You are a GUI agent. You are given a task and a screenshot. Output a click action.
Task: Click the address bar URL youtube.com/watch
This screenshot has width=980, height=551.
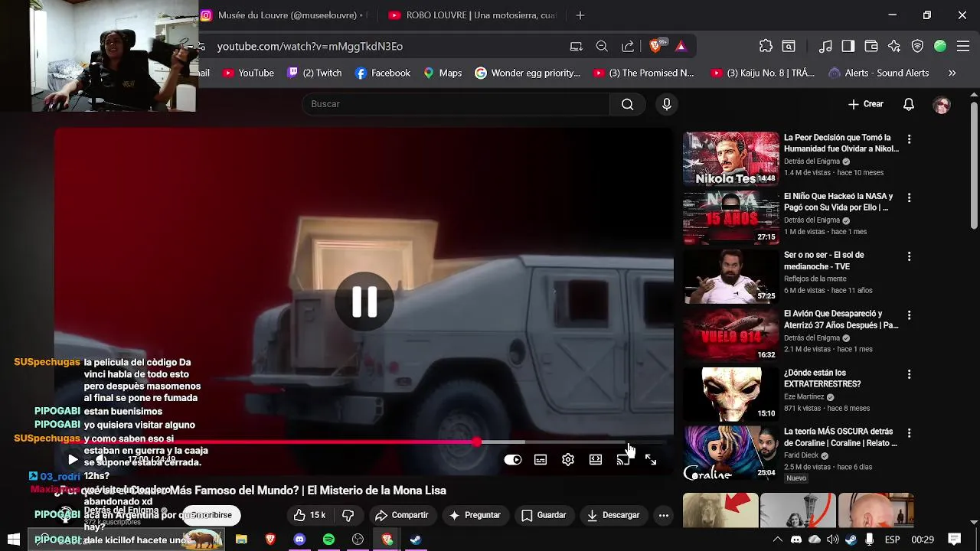pos(309,47)
